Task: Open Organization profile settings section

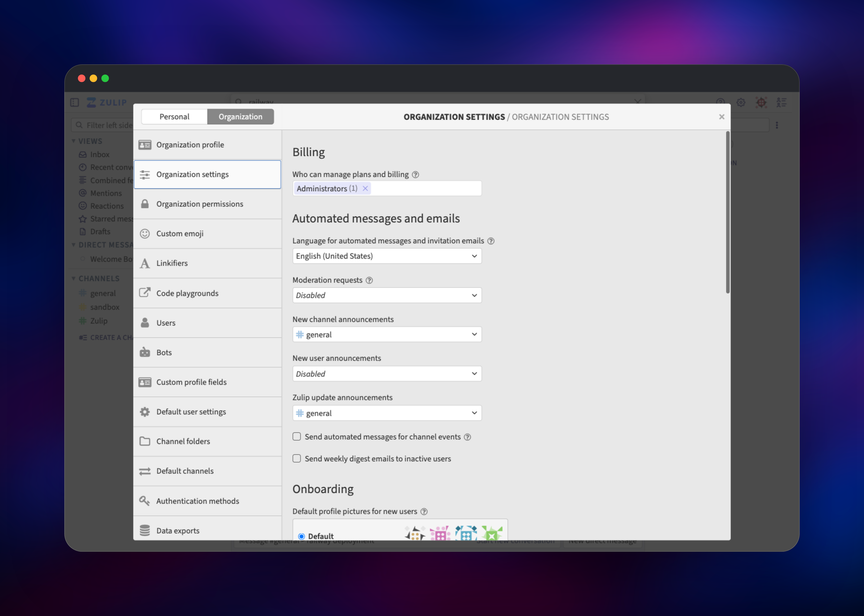Action: pyautogui.click(x=208, y=144)
